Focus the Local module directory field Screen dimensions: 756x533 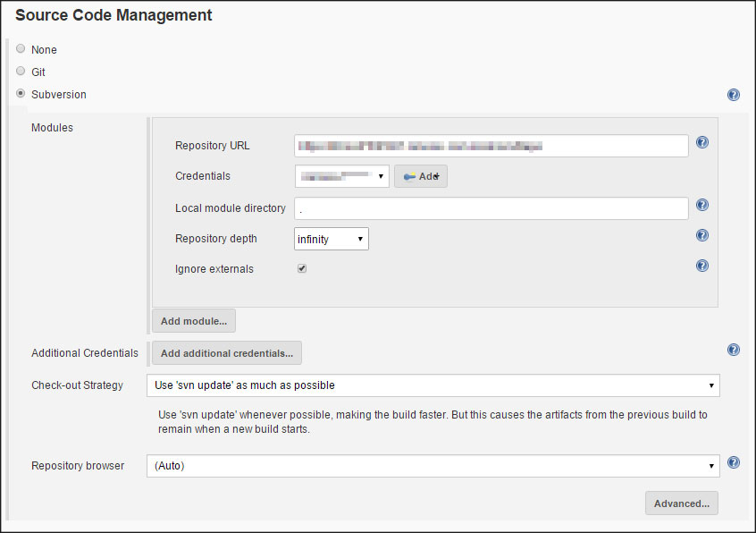coord(491,208)
